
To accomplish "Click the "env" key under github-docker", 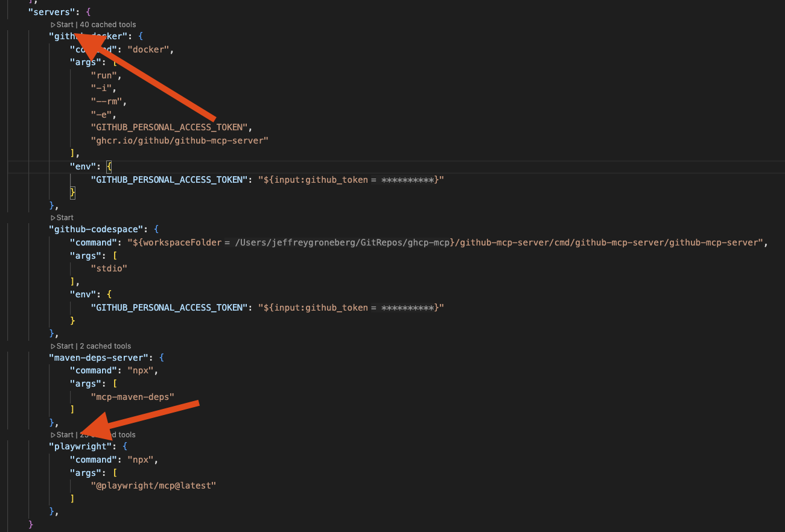I will pos(83,166).
